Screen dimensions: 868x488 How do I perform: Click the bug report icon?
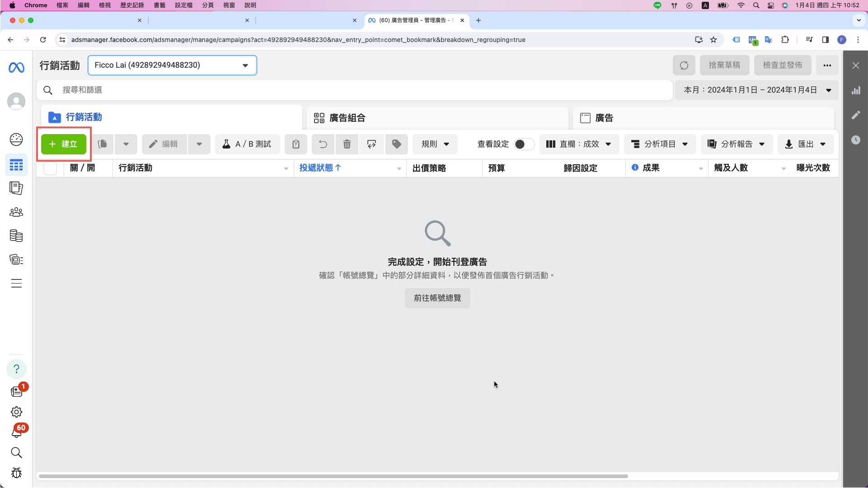16,473
